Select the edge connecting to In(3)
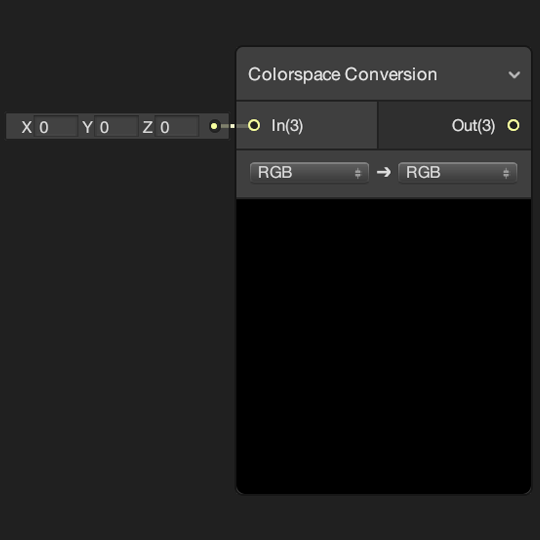540x540 pixels. (234, 126)
